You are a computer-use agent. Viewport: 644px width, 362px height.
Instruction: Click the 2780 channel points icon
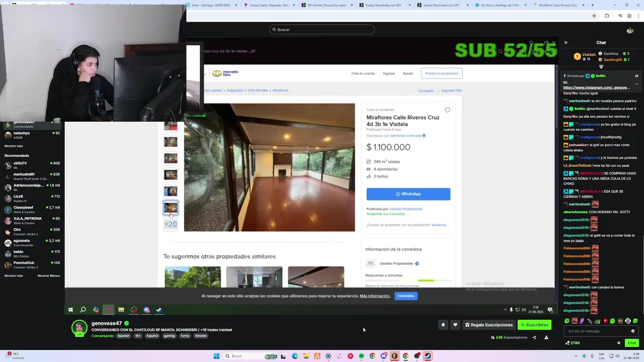pos(568,343)
